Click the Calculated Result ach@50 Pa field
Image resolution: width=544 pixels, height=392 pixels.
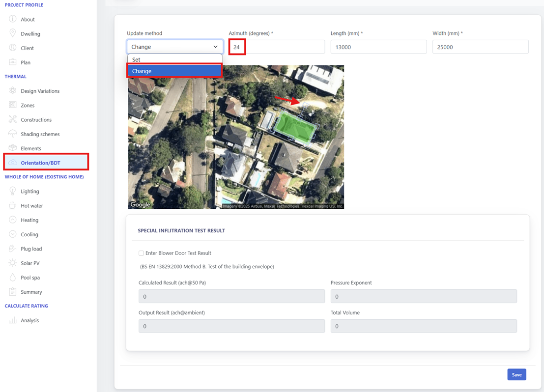pyautogui.click(x=232, y=296)
